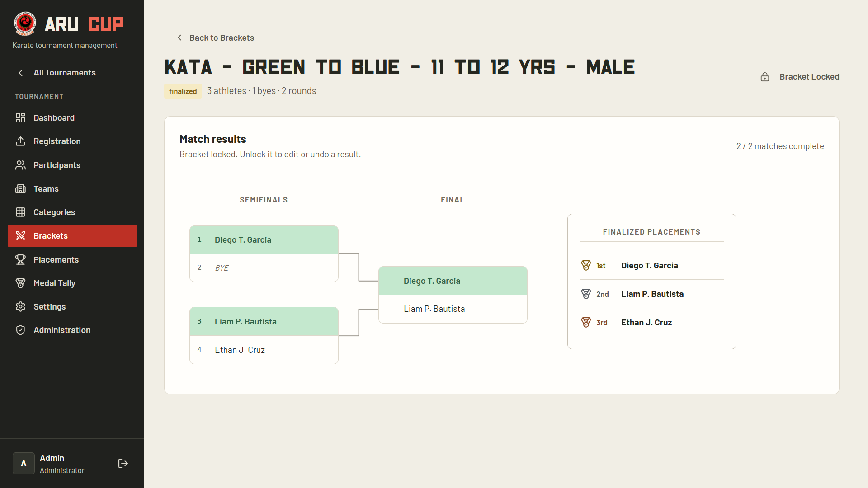Screen dimensions: 868x488
Task: Click the All Tournaments back chevron
Action: click(20, 73)
